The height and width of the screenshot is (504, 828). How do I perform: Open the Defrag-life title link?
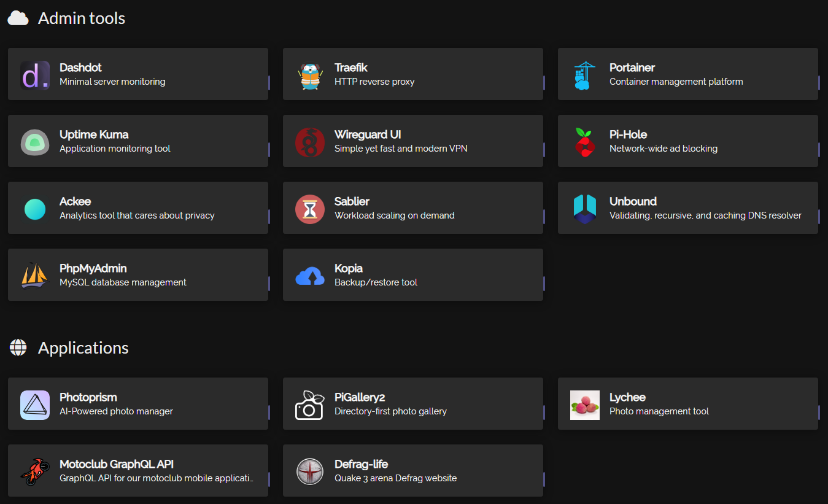pos(361,464)
